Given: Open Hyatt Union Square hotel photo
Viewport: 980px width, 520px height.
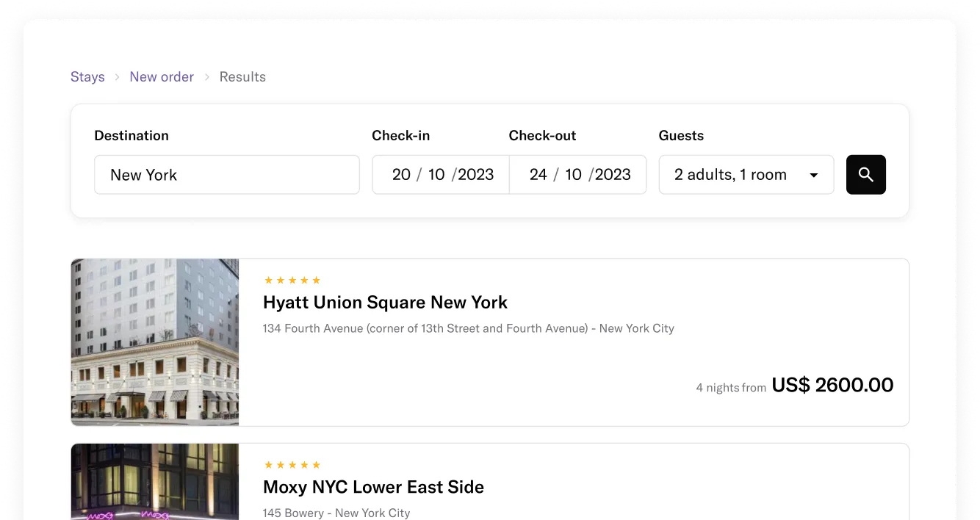Looking at the screenshot, I should click(155, 342).
